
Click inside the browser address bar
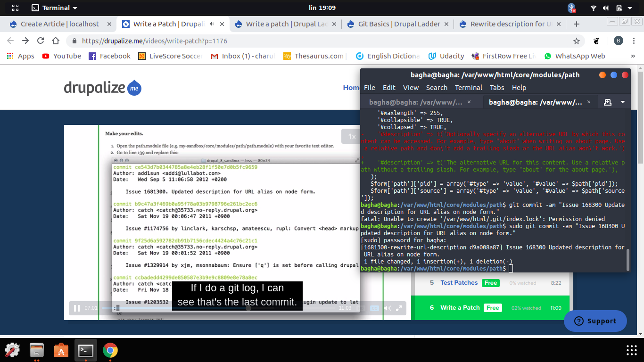pyautogui.click(x=189, y=41)
